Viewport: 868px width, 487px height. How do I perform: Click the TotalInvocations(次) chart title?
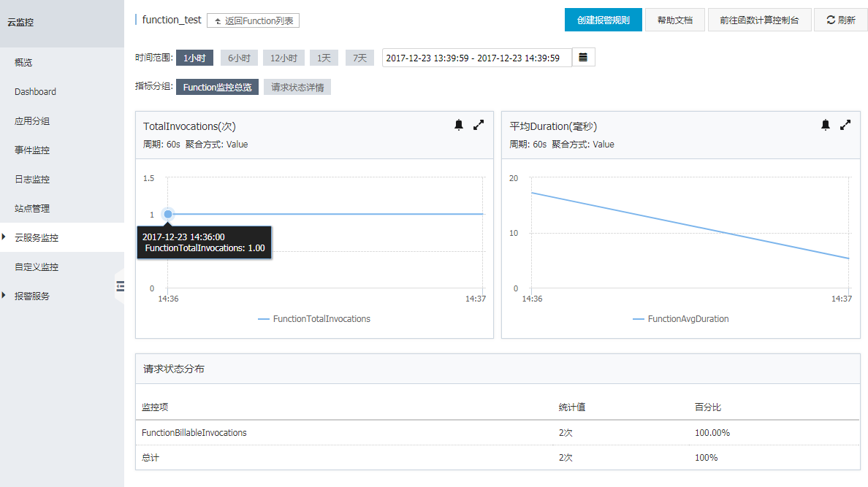tap(189, 126)
